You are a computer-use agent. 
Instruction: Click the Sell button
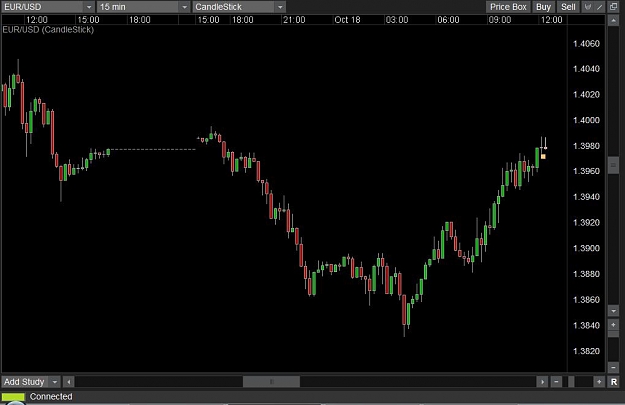[568, 7]
